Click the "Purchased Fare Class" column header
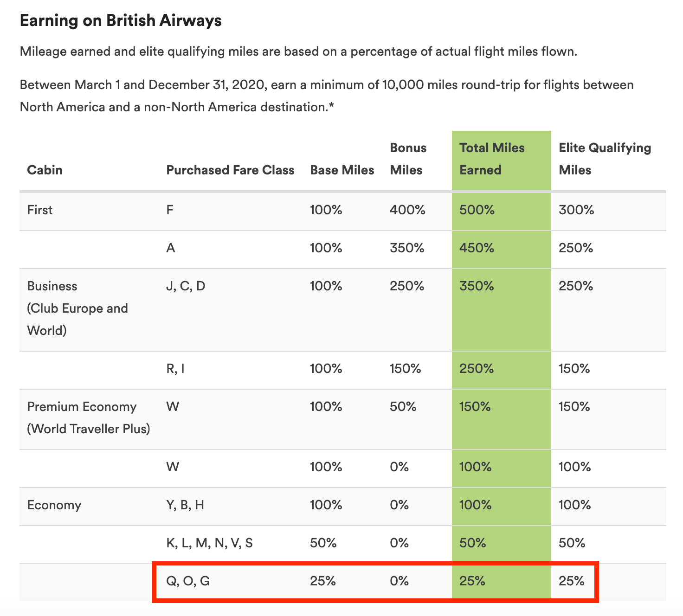 230,170
